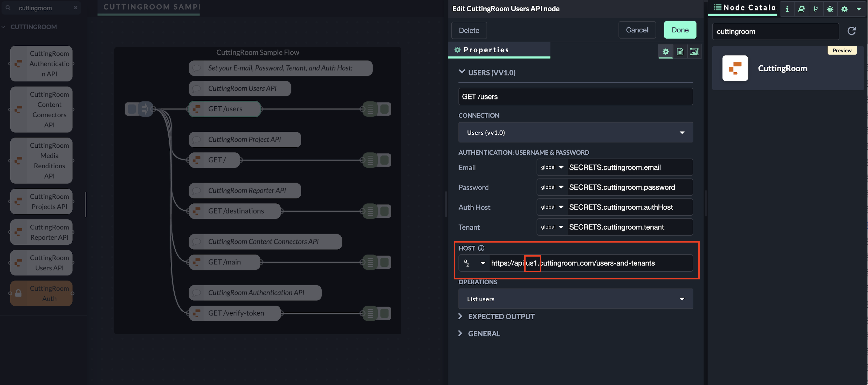Open the help book icon tab

point(801,9)
